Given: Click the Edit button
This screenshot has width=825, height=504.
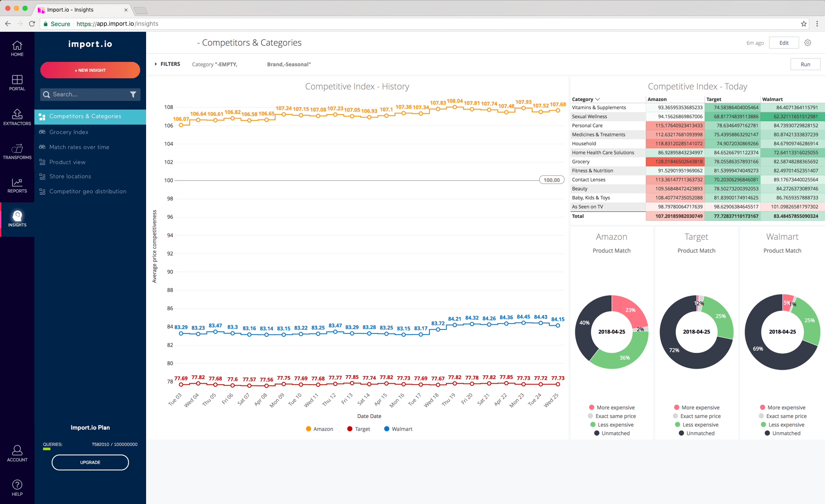Looking at the screenshot, I should point(783,42).
